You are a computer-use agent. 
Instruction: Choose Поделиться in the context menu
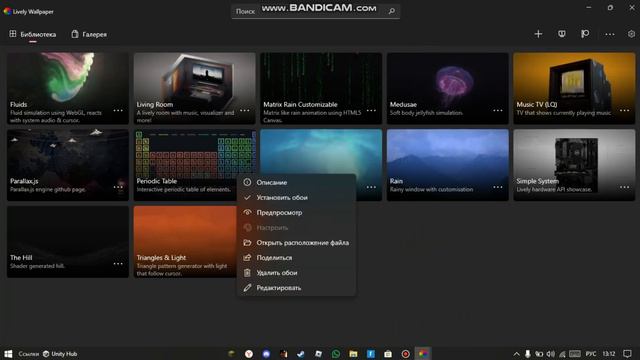pos(296,258)
